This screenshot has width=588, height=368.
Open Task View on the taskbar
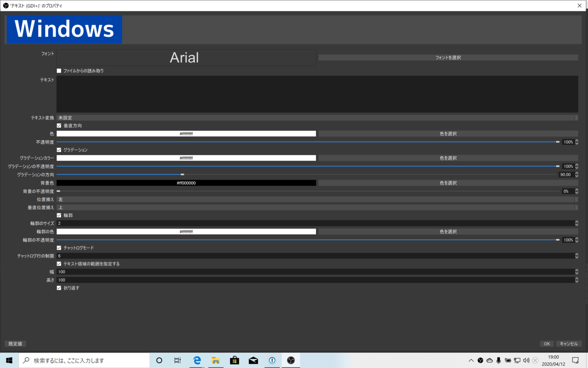[x=178, y=361]
